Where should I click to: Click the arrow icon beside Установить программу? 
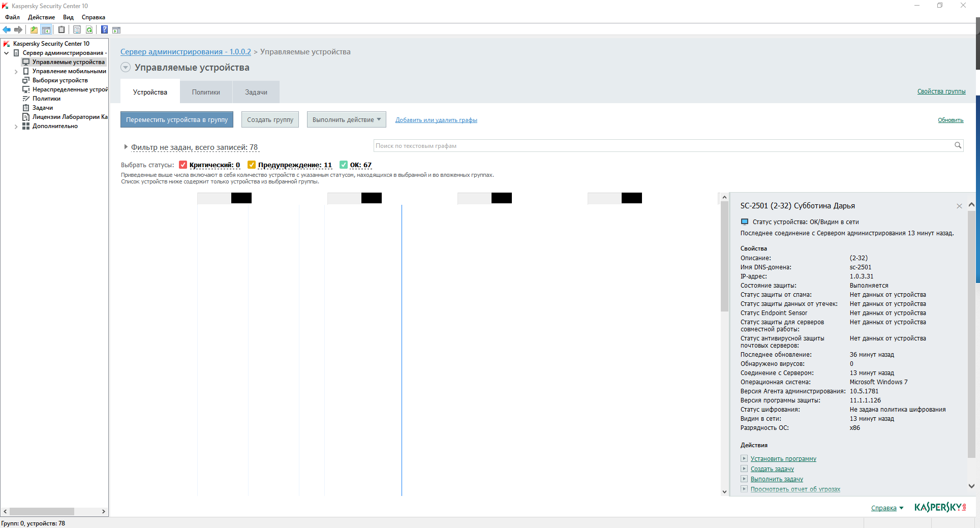[744, 458]
